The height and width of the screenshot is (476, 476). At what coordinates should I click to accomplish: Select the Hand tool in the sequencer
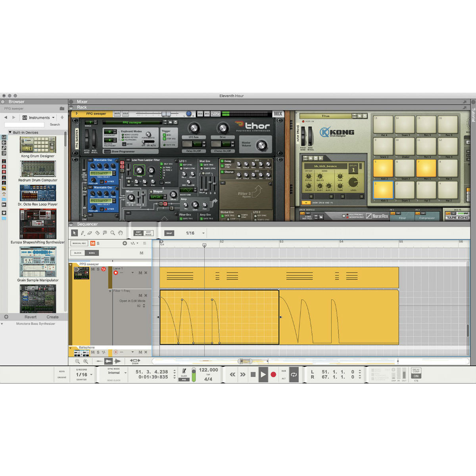(121, 233)
